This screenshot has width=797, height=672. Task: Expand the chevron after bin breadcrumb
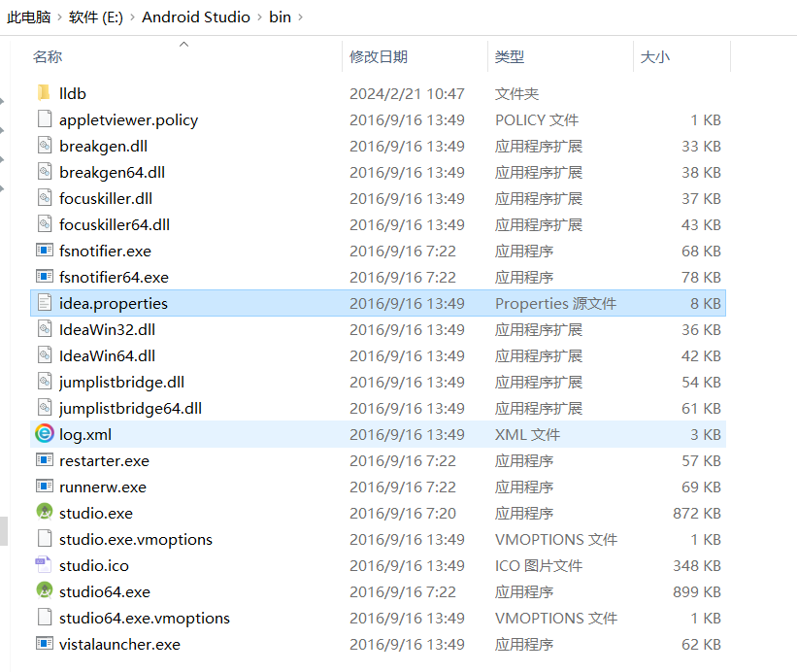click(x=300, y=17)
